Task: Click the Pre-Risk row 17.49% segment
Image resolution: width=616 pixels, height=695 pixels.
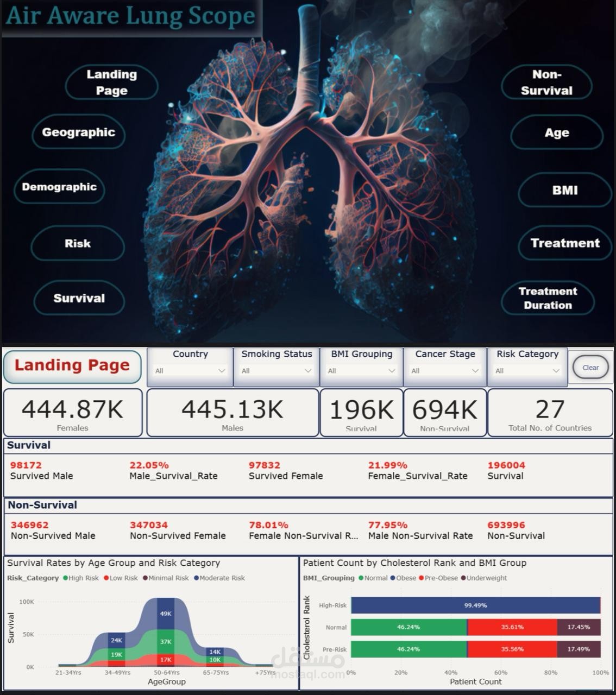Action: (579, 649)
